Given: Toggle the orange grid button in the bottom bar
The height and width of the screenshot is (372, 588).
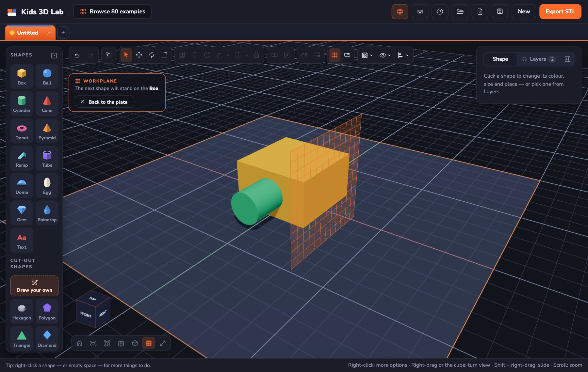Looking at the screenshot, I should [x=149, y=343].
